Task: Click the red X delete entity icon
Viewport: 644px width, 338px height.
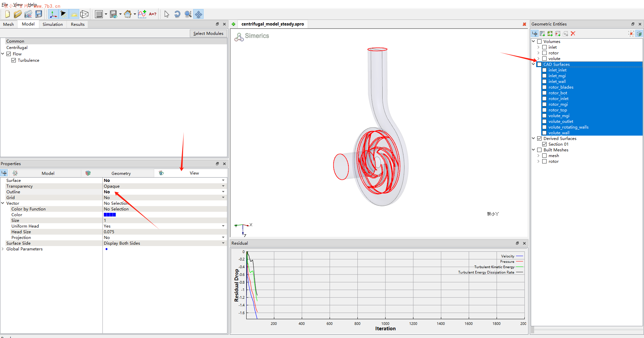Action: (573, 34)
